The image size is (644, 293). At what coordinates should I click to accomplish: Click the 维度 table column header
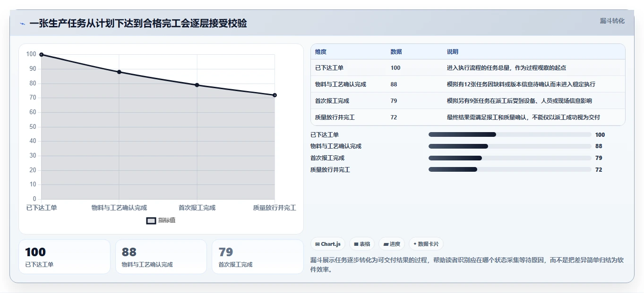321,52
